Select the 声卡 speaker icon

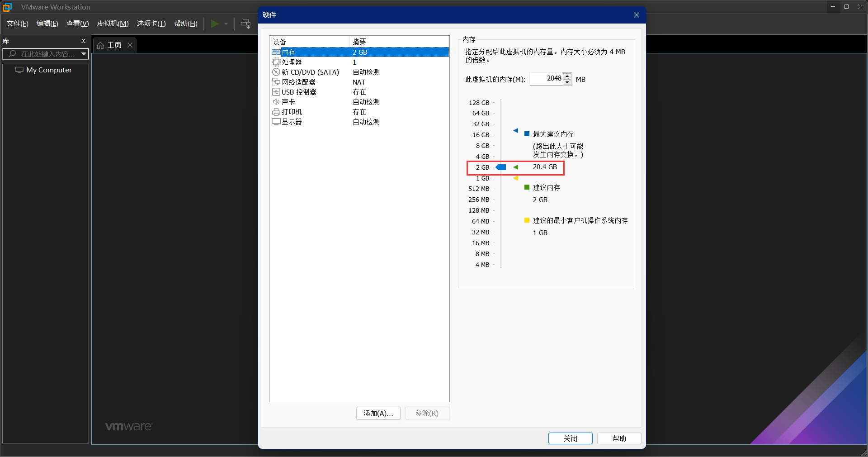(x=276, y=102)
